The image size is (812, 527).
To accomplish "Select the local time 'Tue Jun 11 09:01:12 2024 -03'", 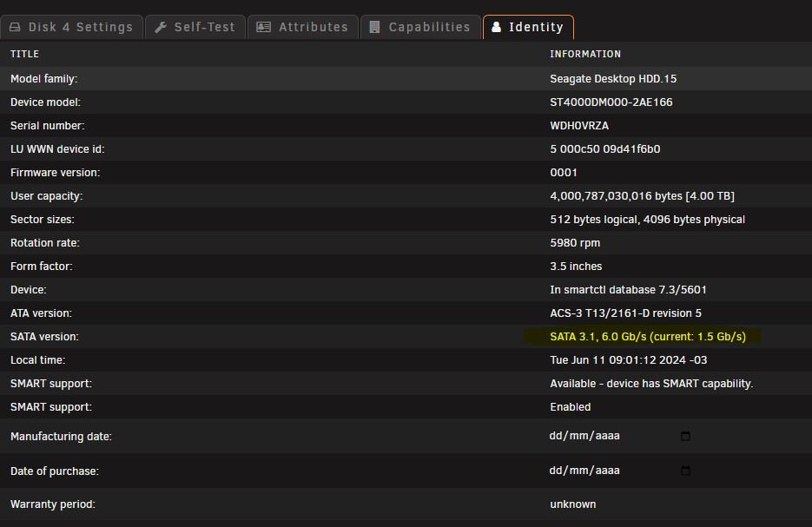I will (x=628, y=359).
